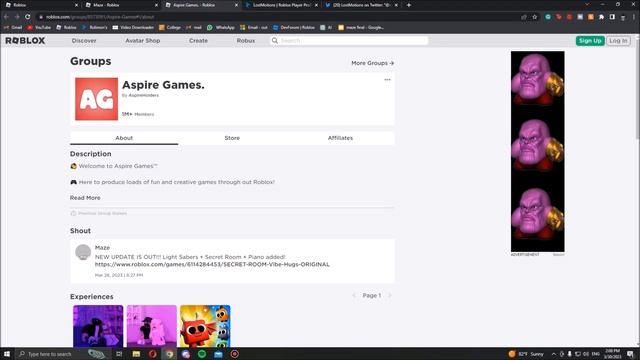Expand the description with Read More

pyautogui.click(x=85, y=198)
